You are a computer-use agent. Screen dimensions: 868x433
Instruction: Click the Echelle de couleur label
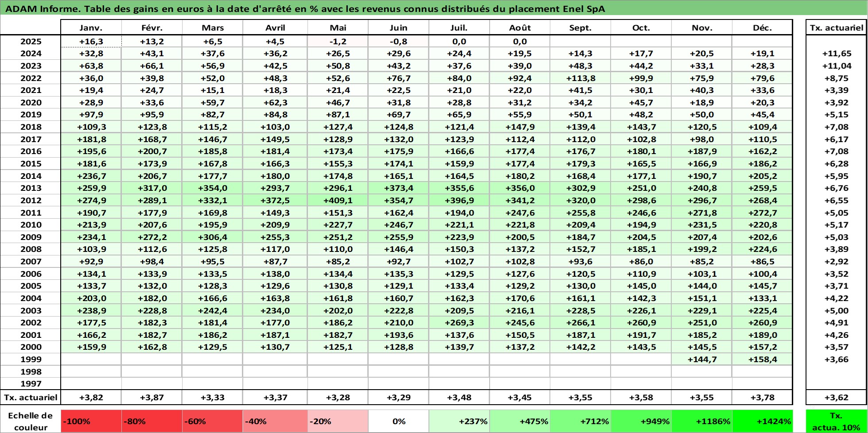point(31,421)
